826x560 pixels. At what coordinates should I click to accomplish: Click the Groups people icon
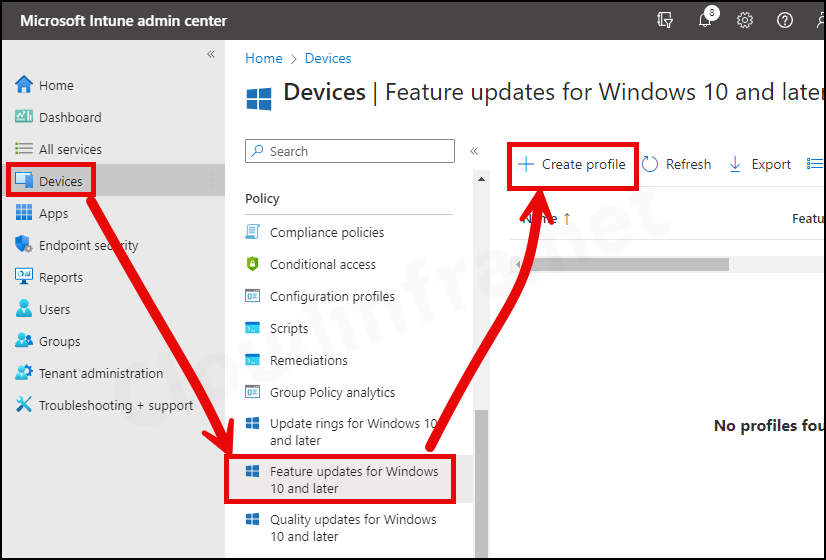pos(24,341)
